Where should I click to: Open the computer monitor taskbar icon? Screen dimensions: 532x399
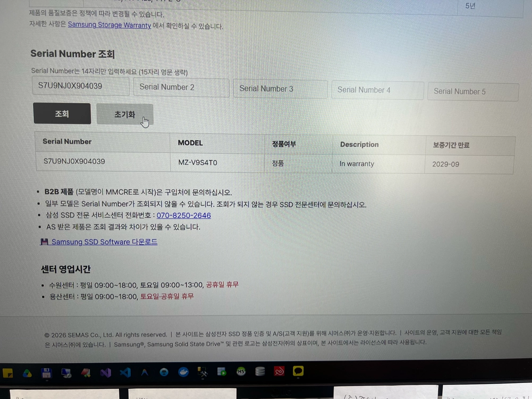pos(66,373)
